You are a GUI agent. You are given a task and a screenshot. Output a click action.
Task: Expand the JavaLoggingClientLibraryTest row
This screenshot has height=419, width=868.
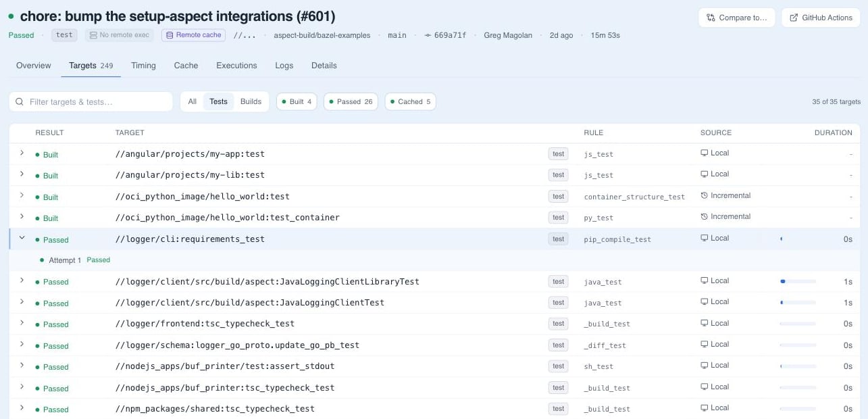tap(22, 281)
